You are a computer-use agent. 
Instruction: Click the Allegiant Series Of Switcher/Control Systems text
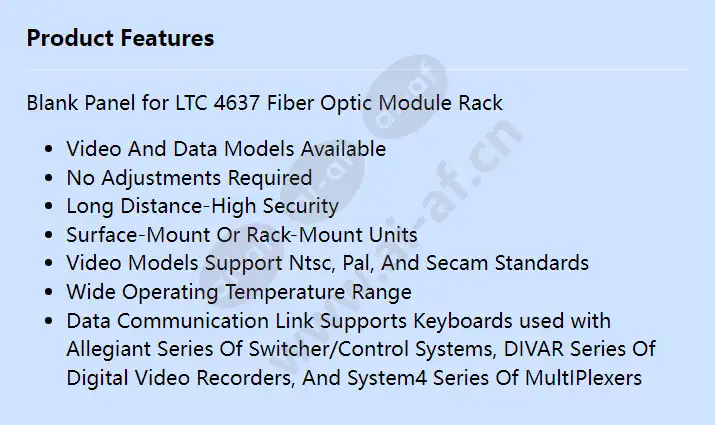click(x=280, y=349)
